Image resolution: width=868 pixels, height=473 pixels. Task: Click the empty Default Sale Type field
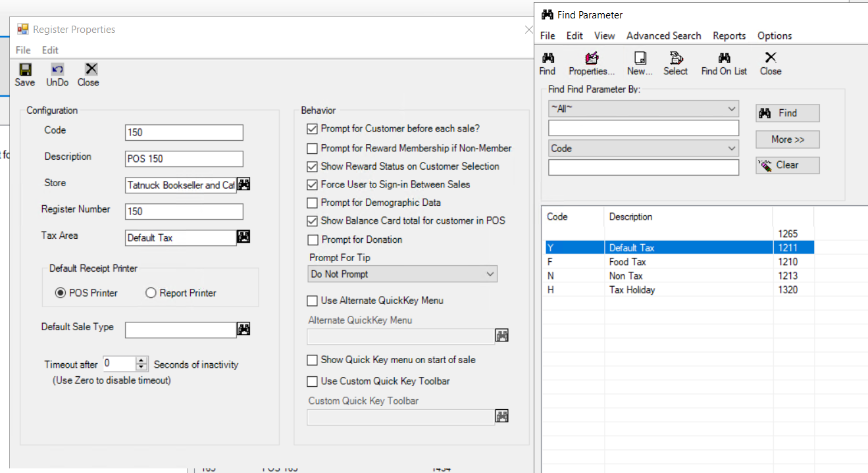[x=181, y=330]
